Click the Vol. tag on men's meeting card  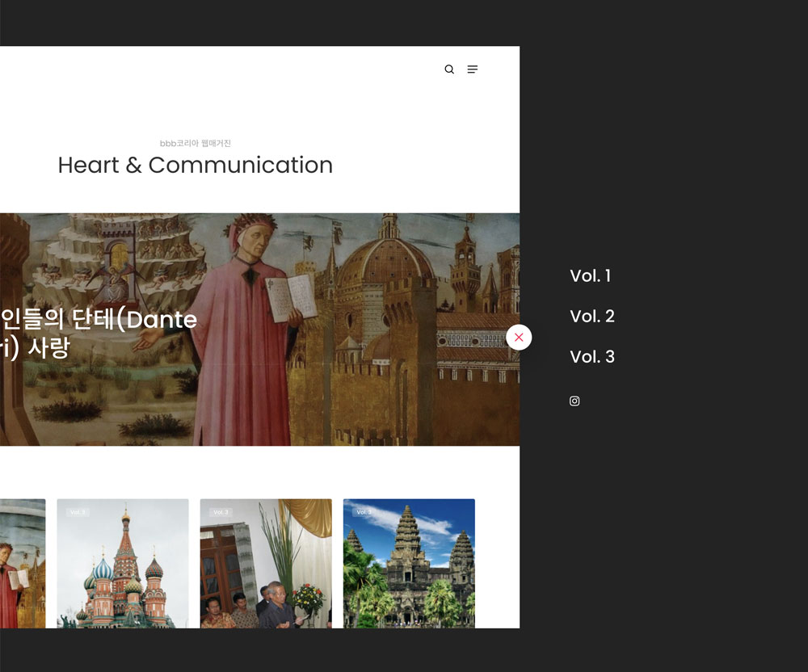(221, 512)
